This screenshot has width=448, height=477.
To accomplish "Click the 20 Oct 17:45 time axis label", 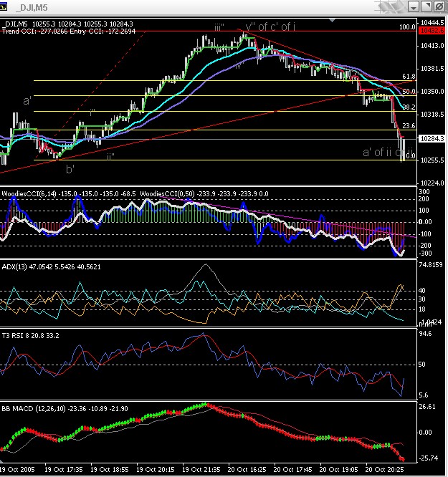I will point(293,469).
